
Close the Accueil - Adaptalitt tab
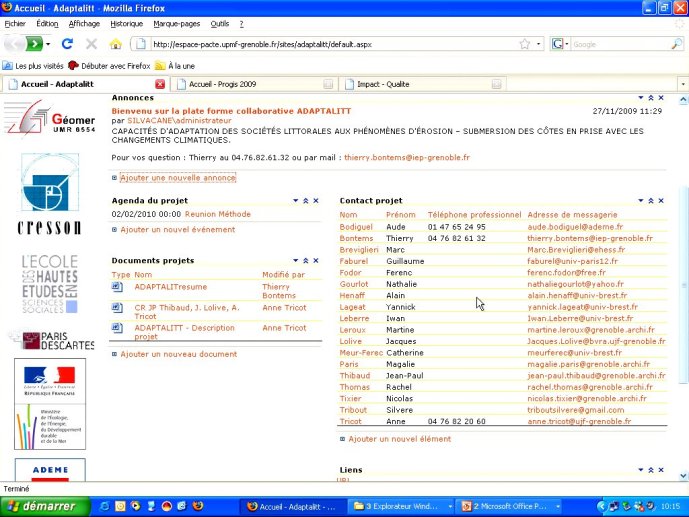(x=160, y=84)
